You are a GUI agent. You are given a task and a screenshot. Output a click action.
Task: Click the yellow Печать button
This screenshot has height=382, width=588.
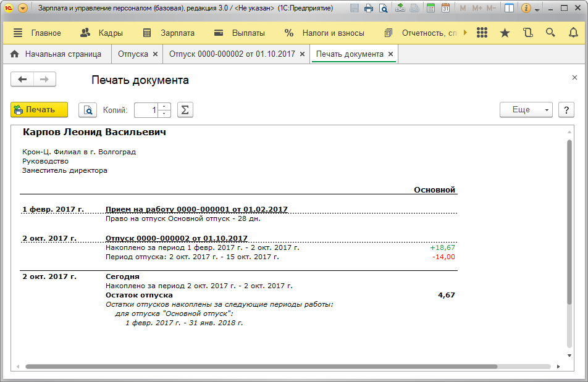[x=40, y=110]
